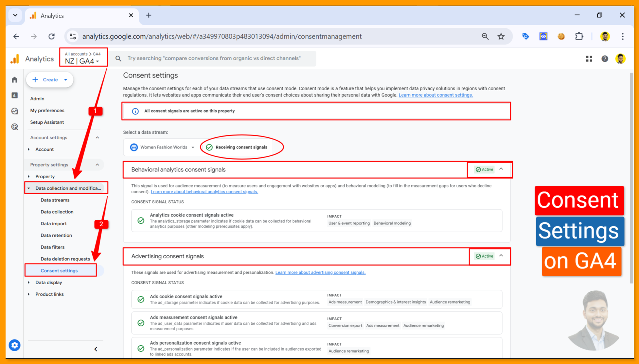Click the Admin gear icon at bottom left
The height and width of the screenshot is (364, 639).
pos(14,345)
